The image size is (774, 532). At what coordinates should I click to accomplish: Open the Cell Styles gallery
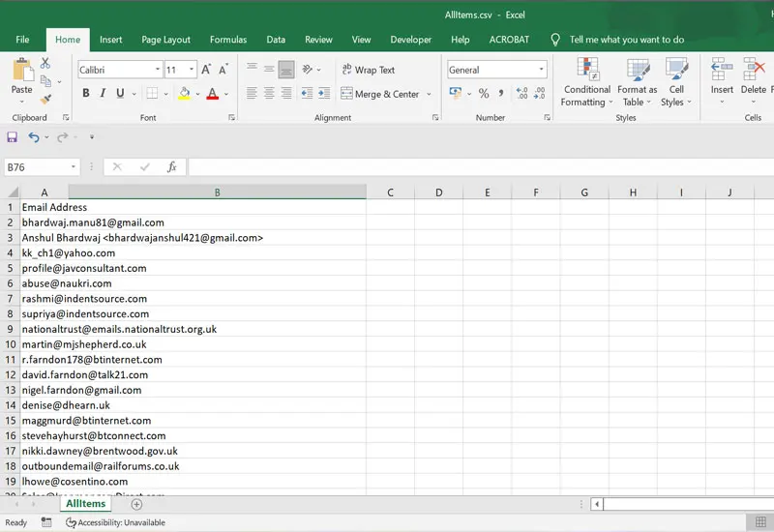pyautogui.click(x=676, y=82)
